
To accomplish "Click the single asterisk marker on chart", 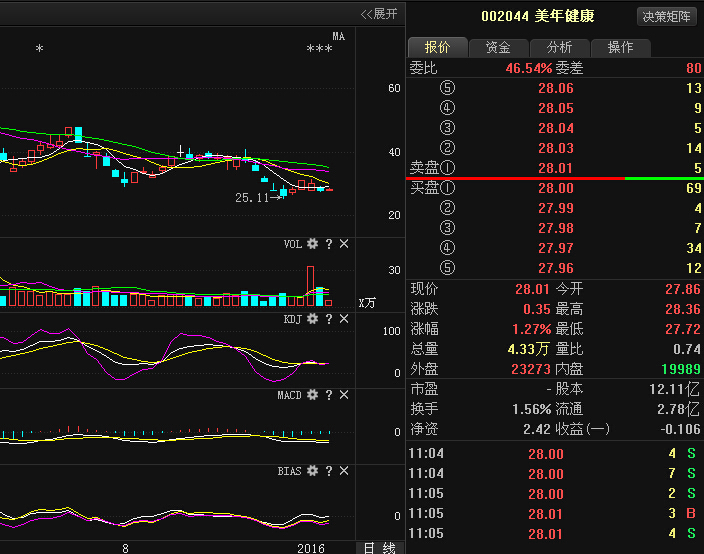I will [x=40, y=48].
